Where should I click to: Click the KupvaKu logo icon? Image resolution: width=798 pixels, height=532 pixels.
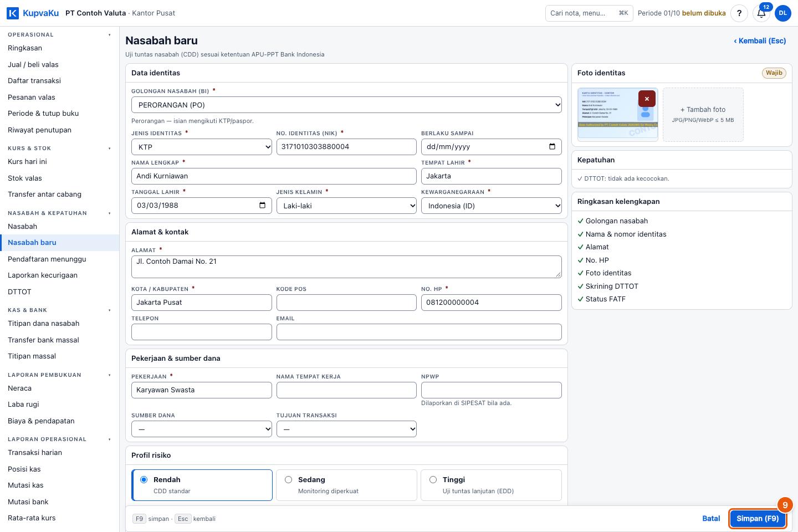pyautogui.click(x=13, y=13)
